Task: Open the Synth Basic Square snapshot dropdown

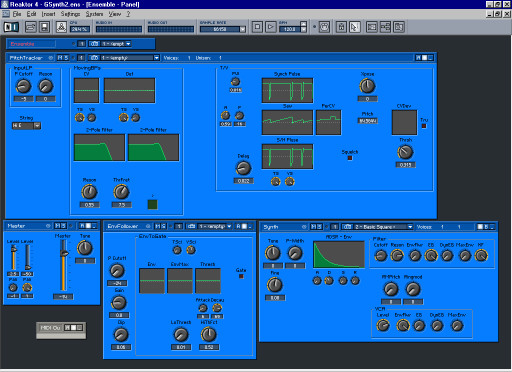Action: pyautogui.click(x=410, y=227)
